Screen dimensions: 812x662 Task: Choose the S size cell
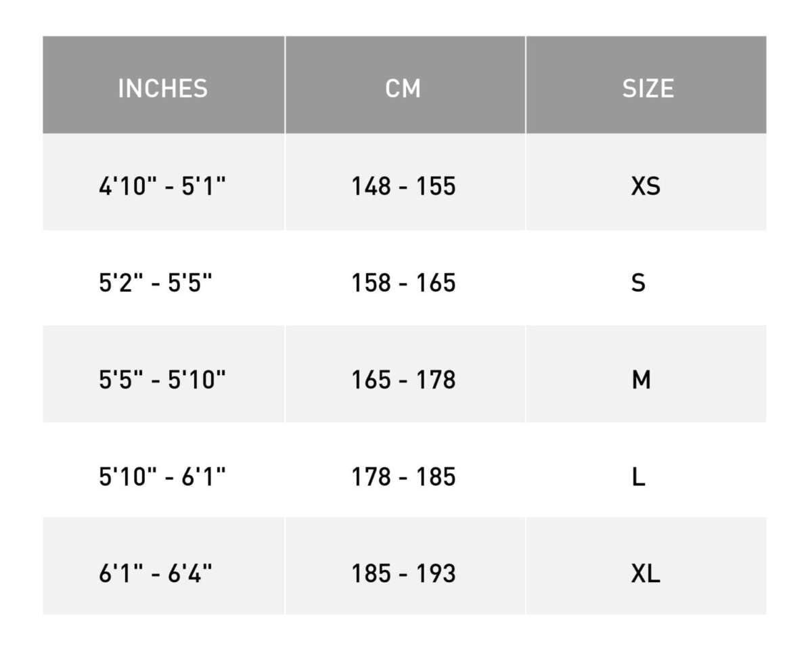pos(638,282)
